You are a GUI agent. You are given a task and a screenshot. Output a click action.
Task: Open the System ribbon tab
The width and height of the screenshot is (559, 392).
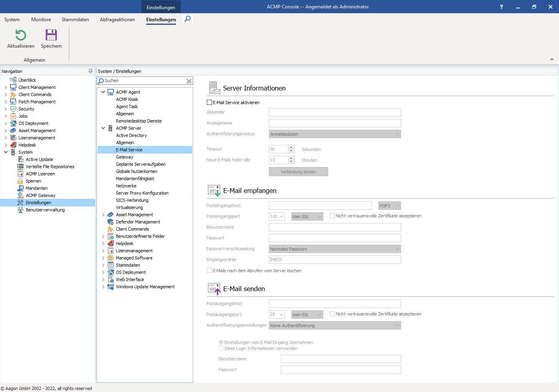click(x=12, y=20)
